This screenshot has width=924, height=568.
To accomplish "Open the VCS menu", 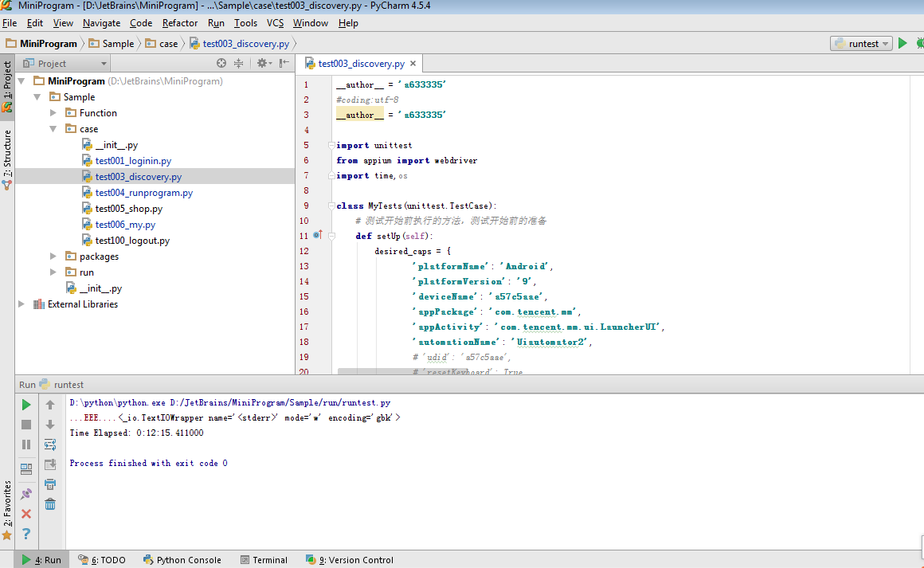I will [x=275, y=23].
